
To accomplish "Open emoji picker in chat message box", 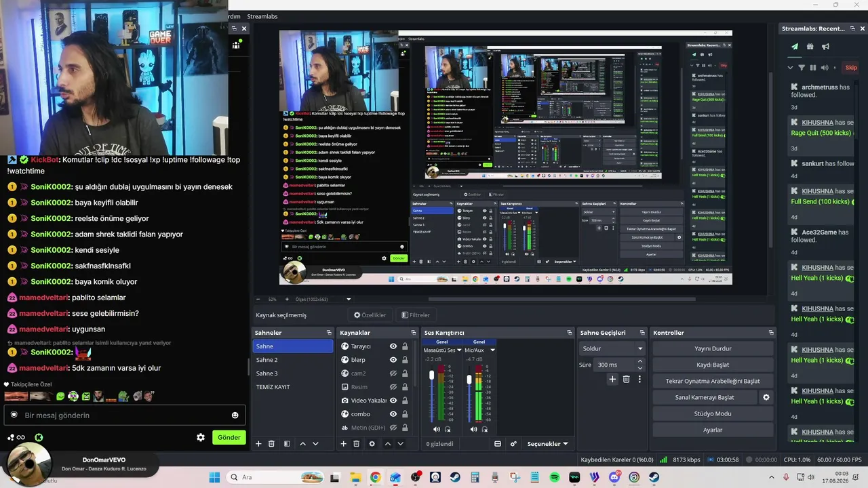I will click(x=235, y=415).
